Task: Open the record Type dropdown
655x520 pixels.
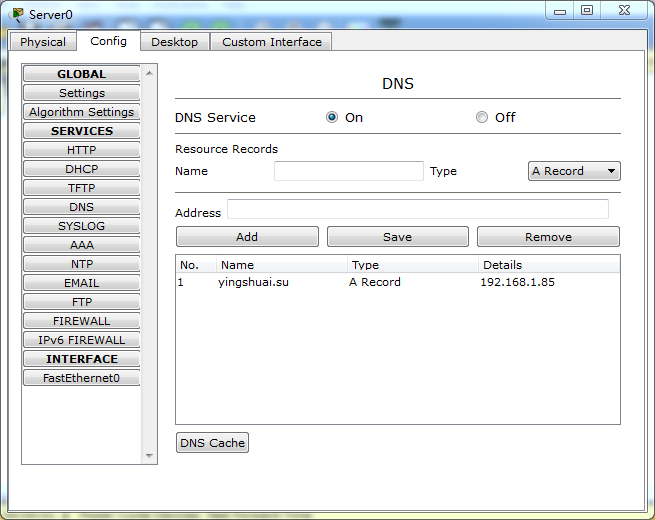Action: [574, 171]
